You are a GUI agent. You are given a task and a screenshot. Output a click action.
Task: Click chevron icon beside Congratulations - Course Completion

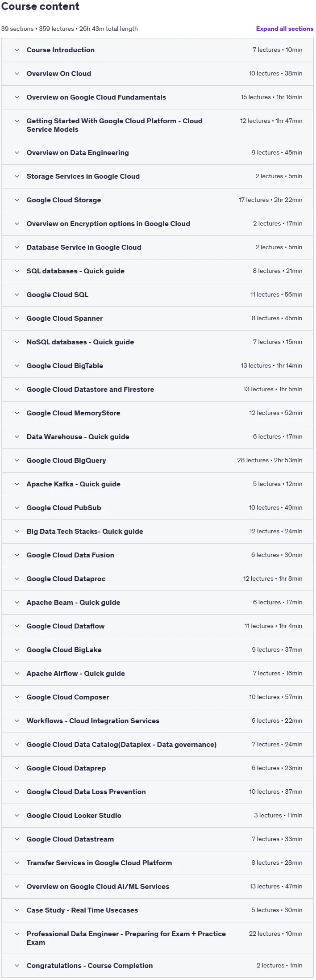[x=17, y=966]
